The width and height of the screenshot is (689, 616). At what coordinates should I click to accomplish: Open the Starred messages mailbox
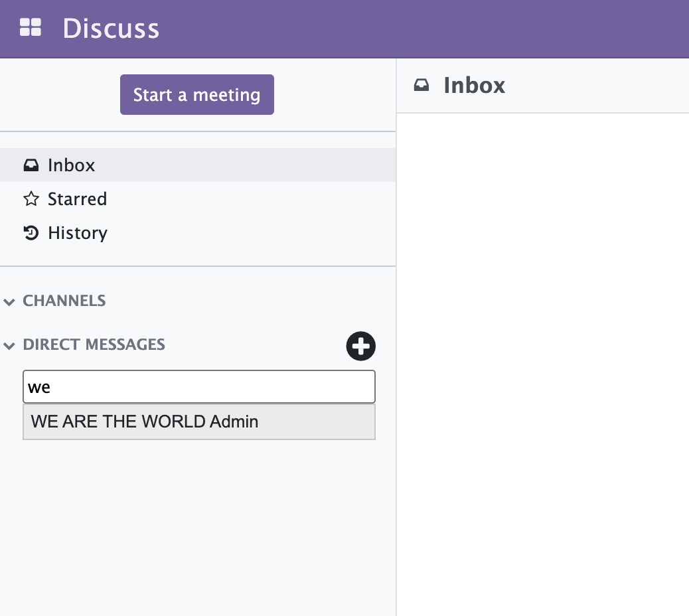[x=77, y=199]
